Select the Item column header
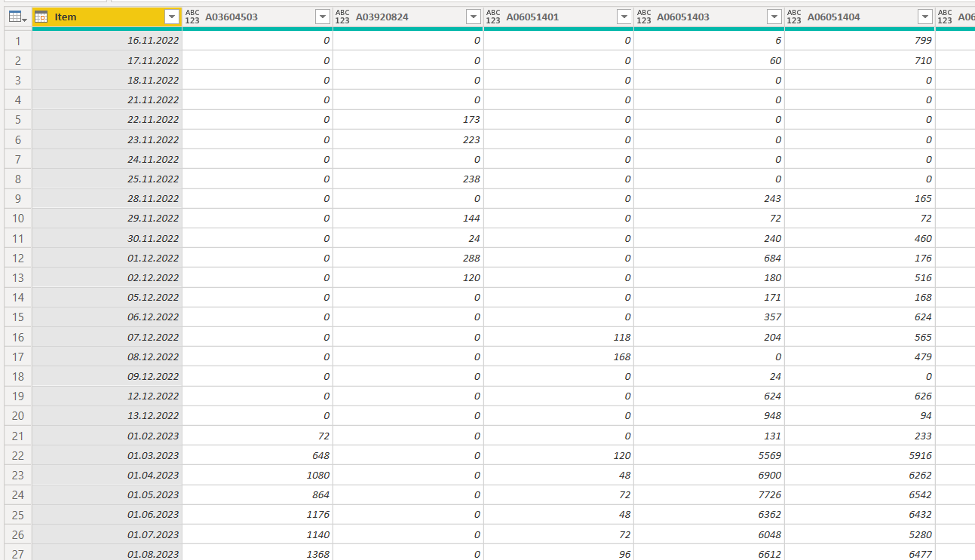The image size is (975, 560). pyautogui.click(x=107, y=17)
